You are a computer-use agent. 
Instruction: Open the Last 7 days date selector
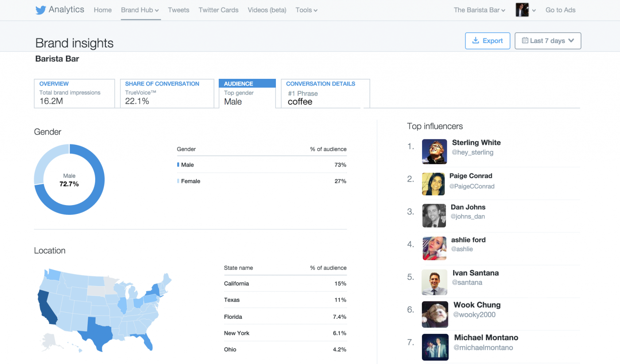pyautogui.click(x=548, y=41)
